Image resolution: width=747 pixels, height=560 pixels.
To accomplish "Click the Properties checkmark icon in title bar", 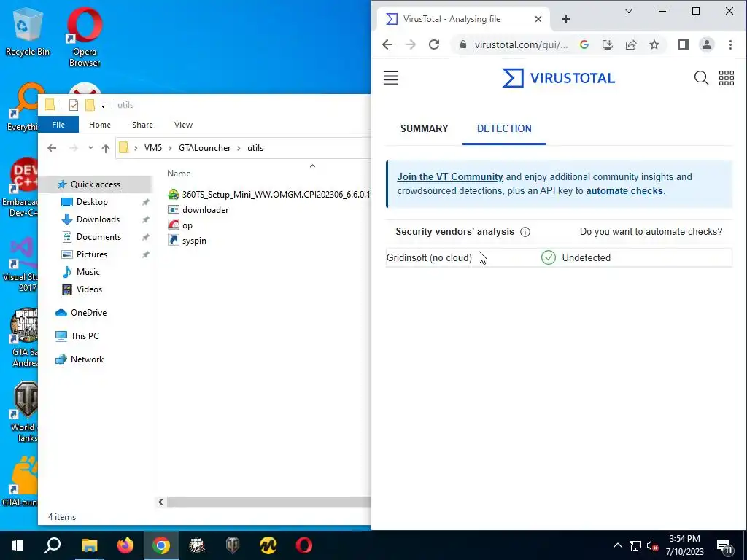I will click(x=74, y=105).
